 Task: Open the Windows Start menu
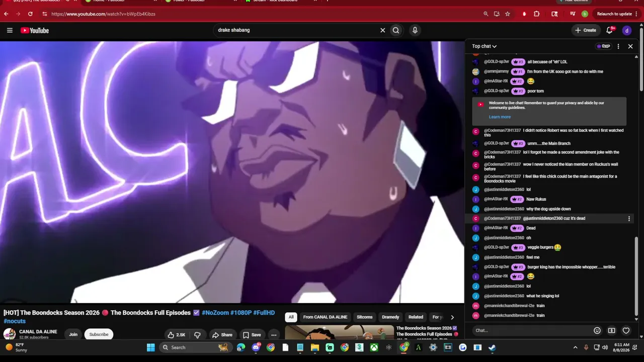(x=150, y=347)
